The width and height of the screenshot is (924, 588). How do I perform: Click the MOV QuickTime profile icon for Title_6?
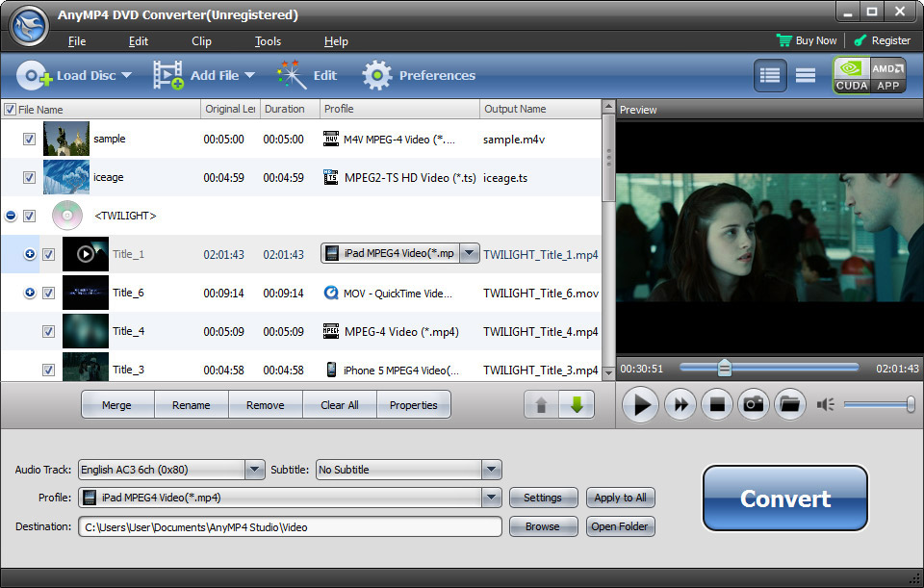[x=331, y=293]
